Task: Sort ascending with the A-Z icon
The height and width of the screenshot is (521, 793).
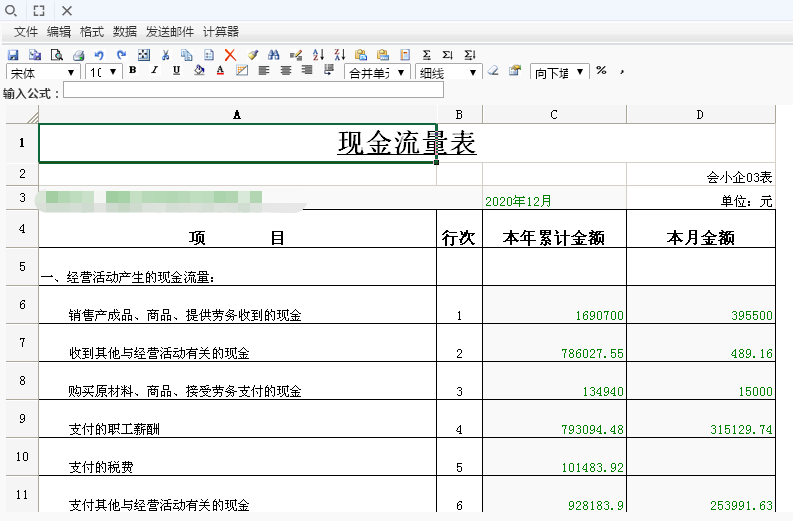Action: (318, 55)
